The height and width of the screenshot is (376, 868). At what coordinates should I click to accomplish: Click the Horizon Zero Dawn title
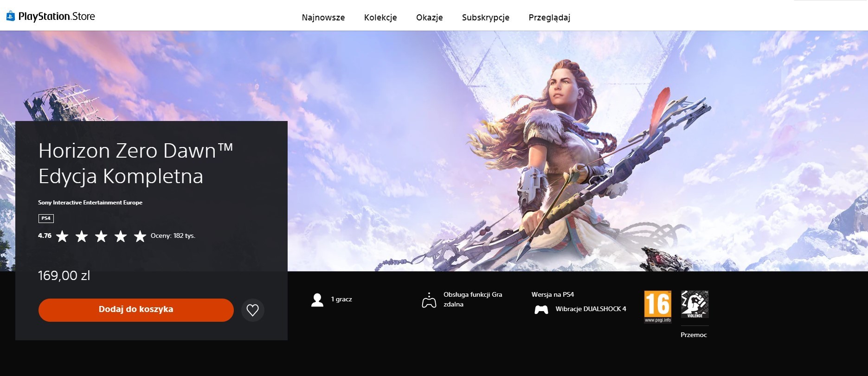pos(135,163)
